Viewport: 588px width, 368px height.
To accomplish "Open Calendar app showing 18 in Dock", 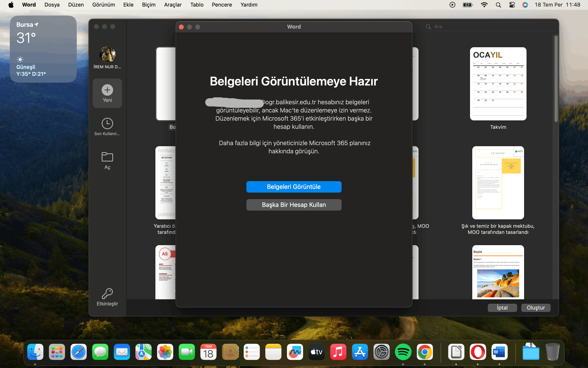I will pyautogui.click(x=208, y=352).
